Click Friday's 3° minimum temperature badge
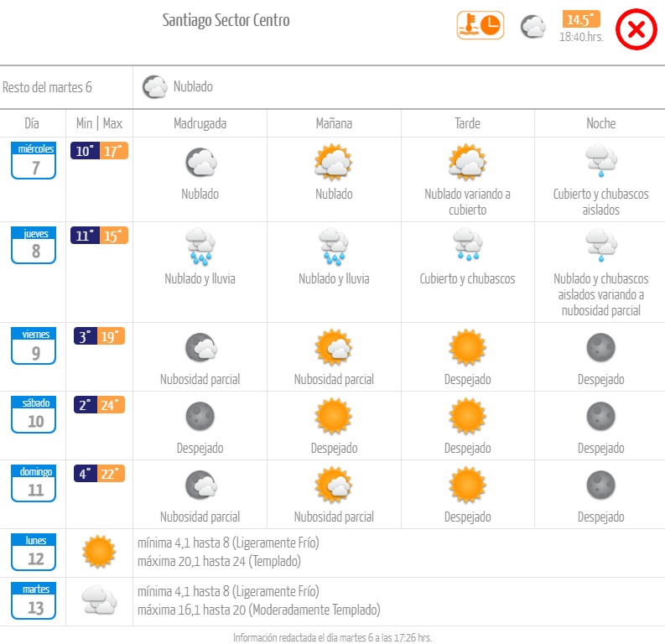This screenshot has height=644, width=665. click(x=85, y=336)
